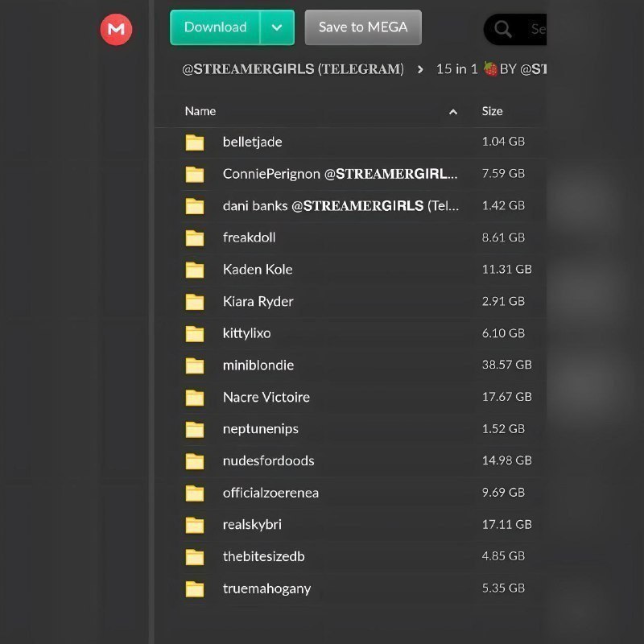Click the breadcrumb chevron separator
Image resolution: width=644 pixels, height=644 pixels.
pyautogui.click(x=420, y=69)
